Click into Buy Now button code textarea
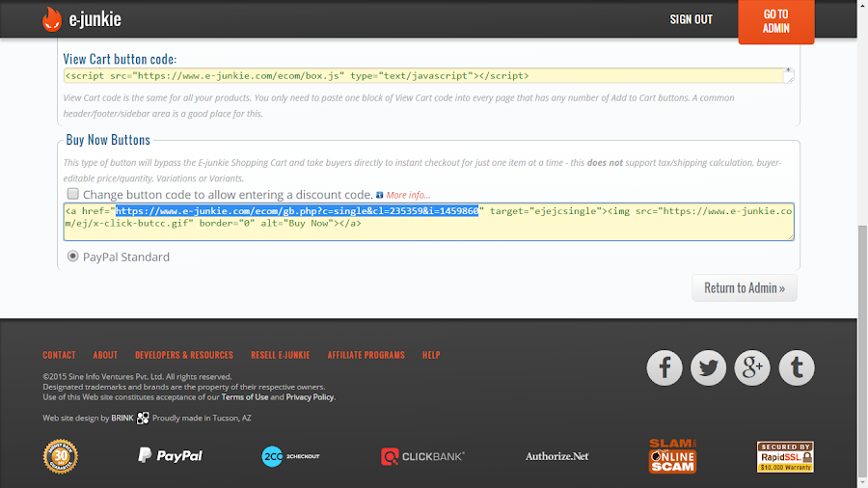 tap(428, 222)
